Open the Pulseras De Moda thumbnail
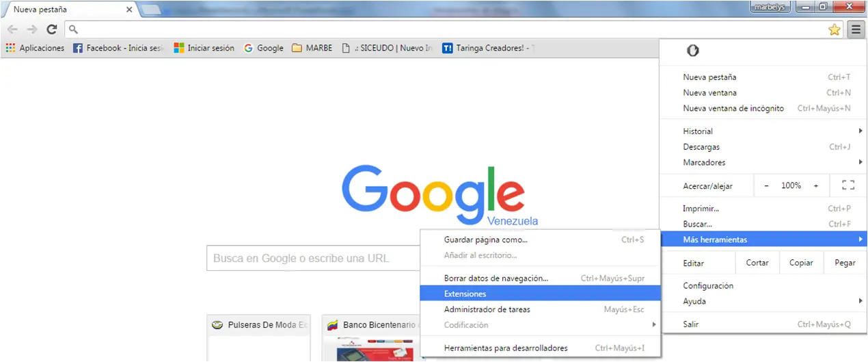Image resolution: width=868 pixels, height=362 pixels. (x=259, y=338)
